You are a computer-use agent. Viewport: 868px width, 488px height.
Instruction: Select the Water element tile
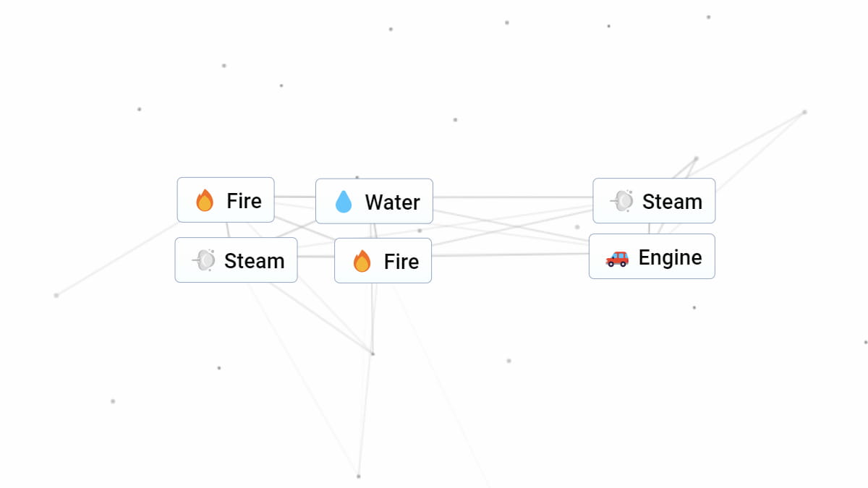click(x=374, y=201)
